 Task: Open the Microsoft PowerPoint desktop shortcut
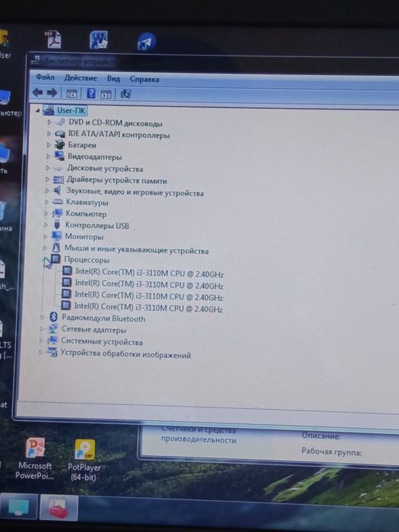tap(35, 459)
